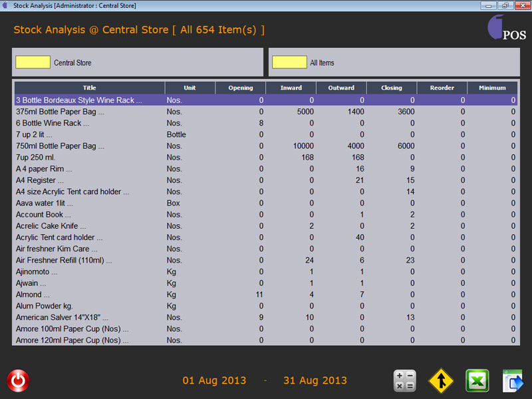Click the yellow merge arrow sign icon
Viewport: 532px width, 399px height.
click(x=440, y=381)
